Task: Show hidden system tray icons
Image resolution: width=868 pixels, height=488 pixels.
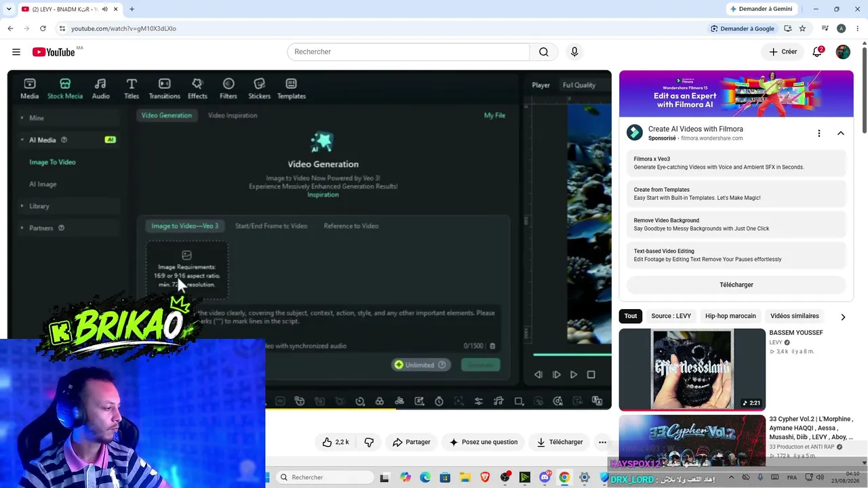Action: [731, 477]
